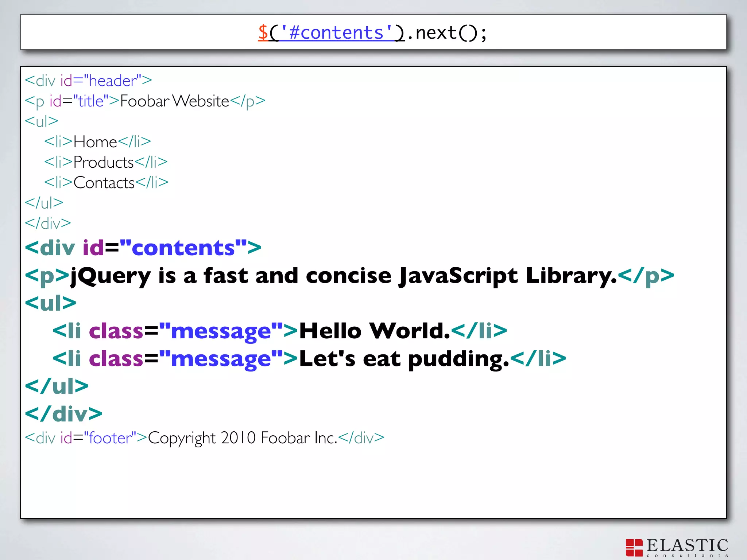Screen dimensions: 747x560
Task: Click the bold <div id="contents"> line
Action: point(143,248)
